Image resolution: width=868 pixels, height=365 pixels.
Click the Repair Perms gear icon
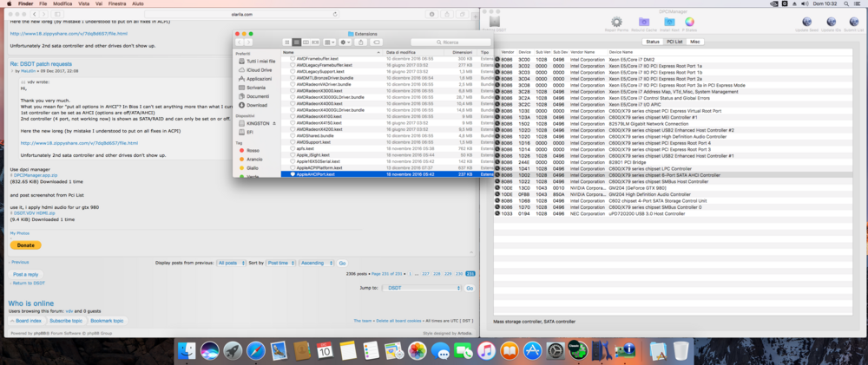pos(616,23)
